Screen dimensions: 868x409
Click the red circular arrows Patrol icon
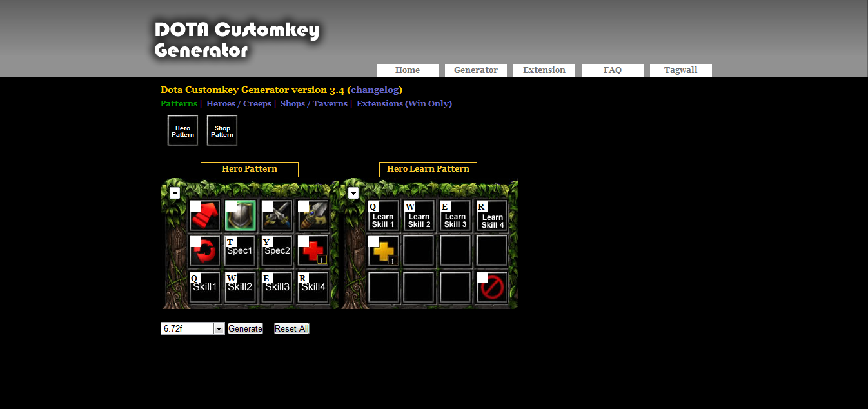pyautogui.click(x=205, y=251)
